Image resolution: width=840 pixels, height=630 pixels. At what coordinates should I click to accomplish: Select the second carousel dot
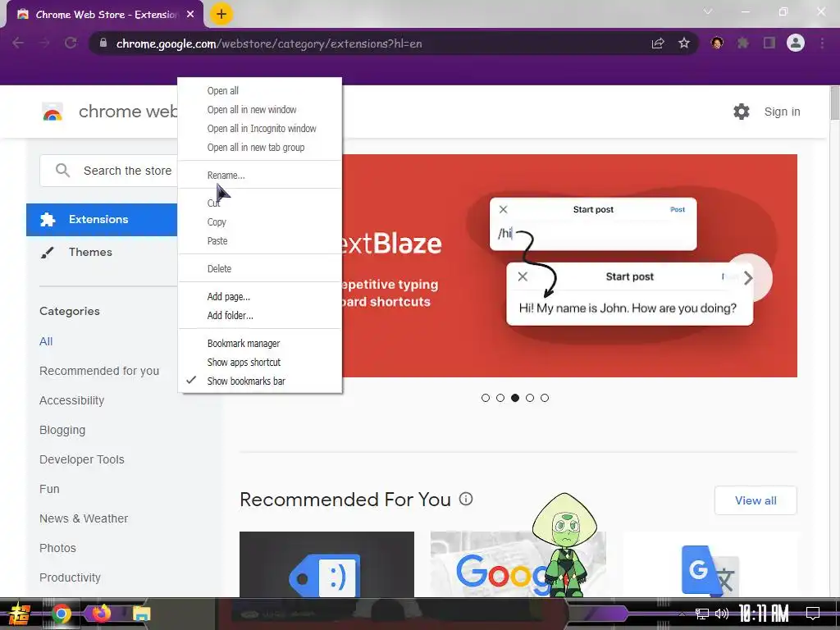coord(500,398)
